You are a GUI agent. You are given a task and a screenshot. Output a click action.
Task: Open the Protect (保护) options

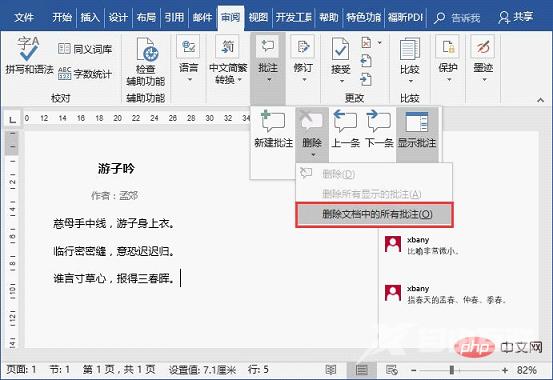[448, 58]
